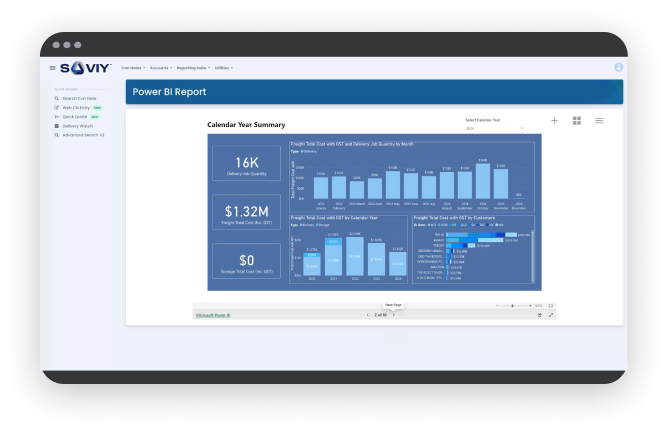Image resolution: width=668 pixels, height=432 pixels.
Task: Click the 'Calendar Year Summary' heading
Action: (246, 125)
